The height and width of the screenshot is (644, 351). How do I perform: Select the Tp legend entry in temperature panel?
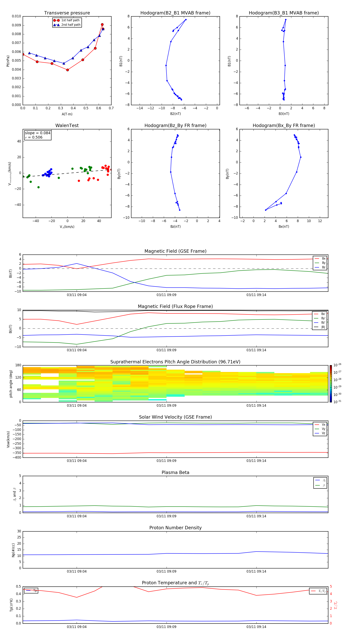31,591
